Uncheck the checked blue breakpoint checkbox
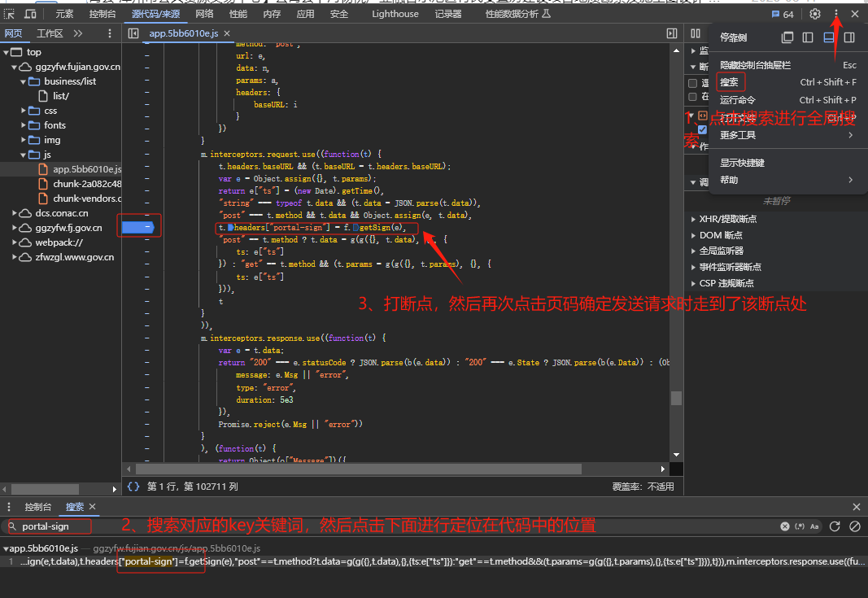868x598 pixels. pyautogui.click(x=703, y=129)
